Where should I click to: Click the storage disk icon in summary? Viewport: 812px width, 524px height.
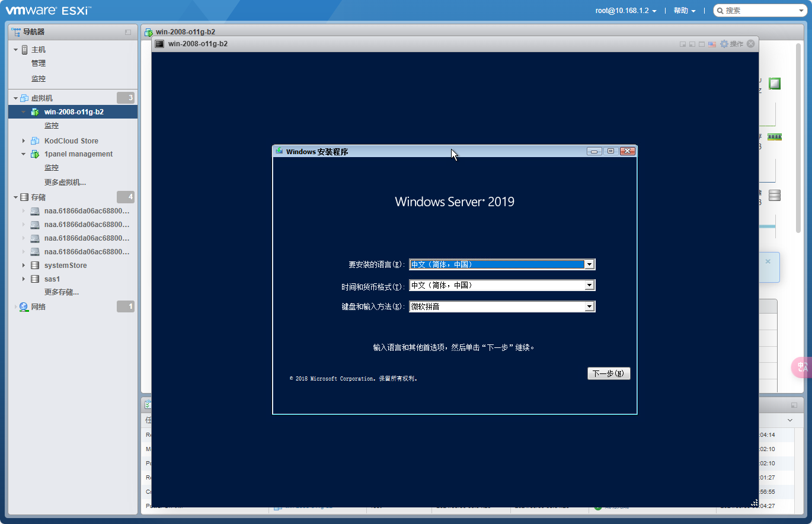click(775, 195)
